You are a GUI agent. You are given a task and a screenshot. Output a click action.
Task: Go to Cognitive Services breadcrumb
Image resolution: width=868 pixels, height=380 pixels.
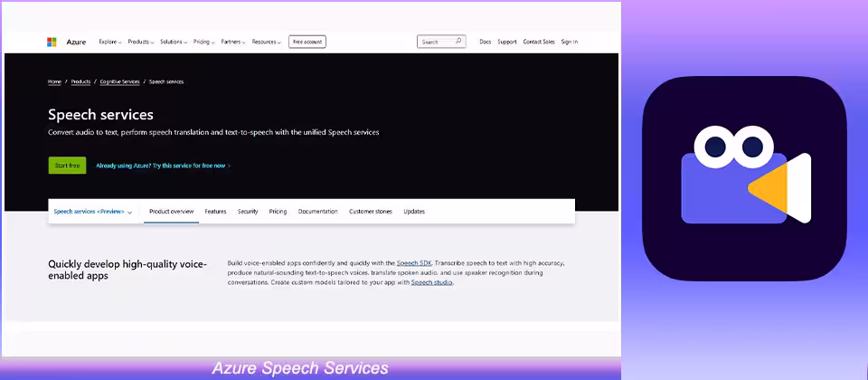120,82
